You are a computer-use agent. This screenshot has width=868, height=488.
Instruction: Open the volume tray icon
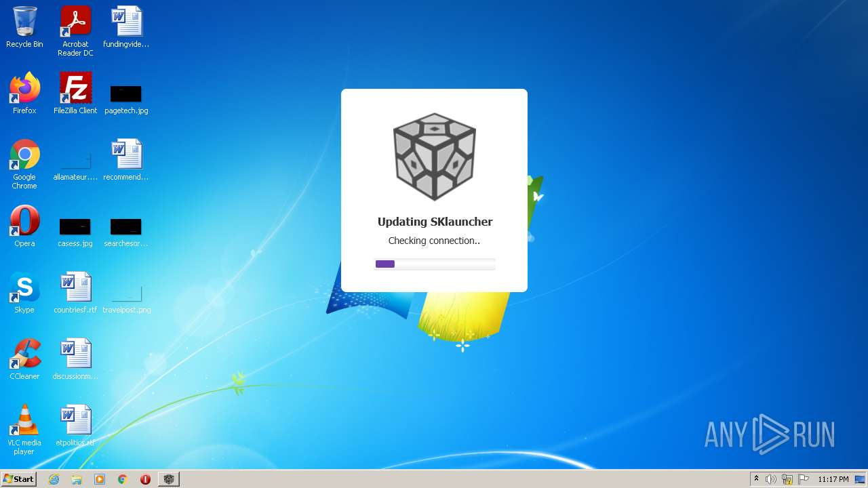coord(771,479)
